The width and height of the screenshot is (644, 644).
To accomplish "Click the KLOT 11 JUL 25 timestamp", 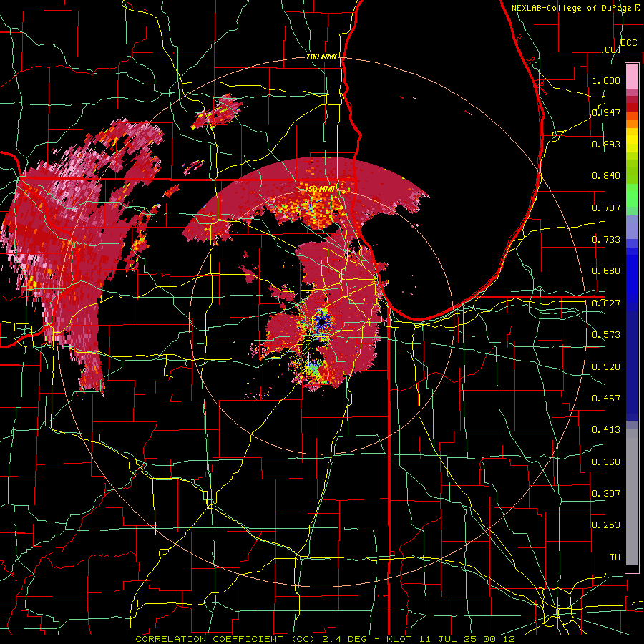I will tap(451, 639).
